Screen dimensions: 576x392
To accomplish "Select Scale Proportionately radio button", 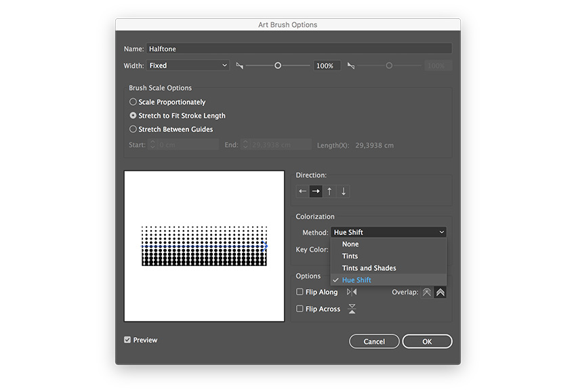I will (x=133, y=102).
